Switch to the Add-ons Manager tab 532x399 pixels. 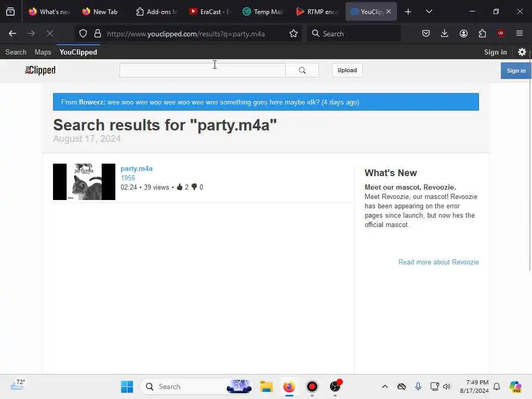[157, 11]
